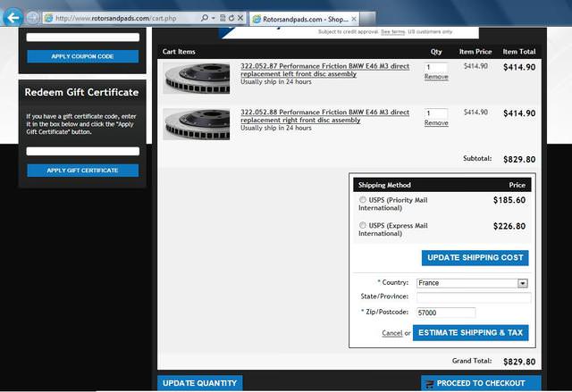Viewport: 572px width, 392px height.
Task: Click the Subtotal amount $829.80
Action: point(519,159)
